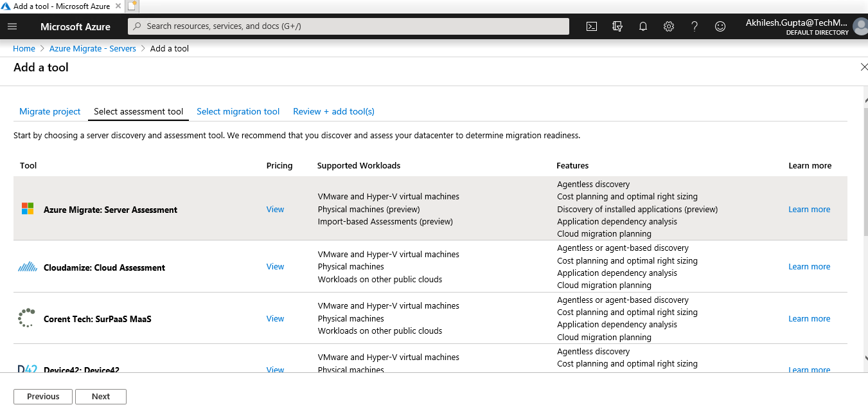Image resolution: width=868 pixels, height=407 pixels.
Task: Click the Pricing column header
Action: pos(279,165)
